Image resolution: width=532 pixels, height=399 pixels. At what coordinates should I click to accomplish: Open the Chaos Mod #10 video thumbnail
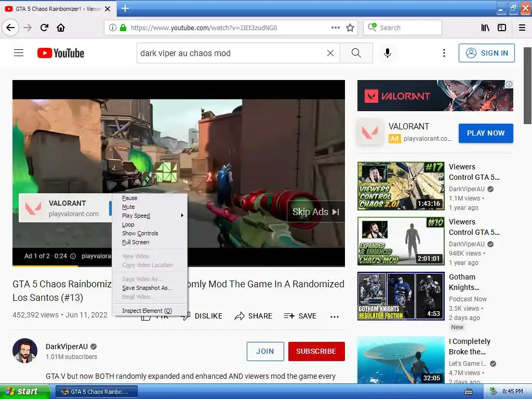pos(401,241)
